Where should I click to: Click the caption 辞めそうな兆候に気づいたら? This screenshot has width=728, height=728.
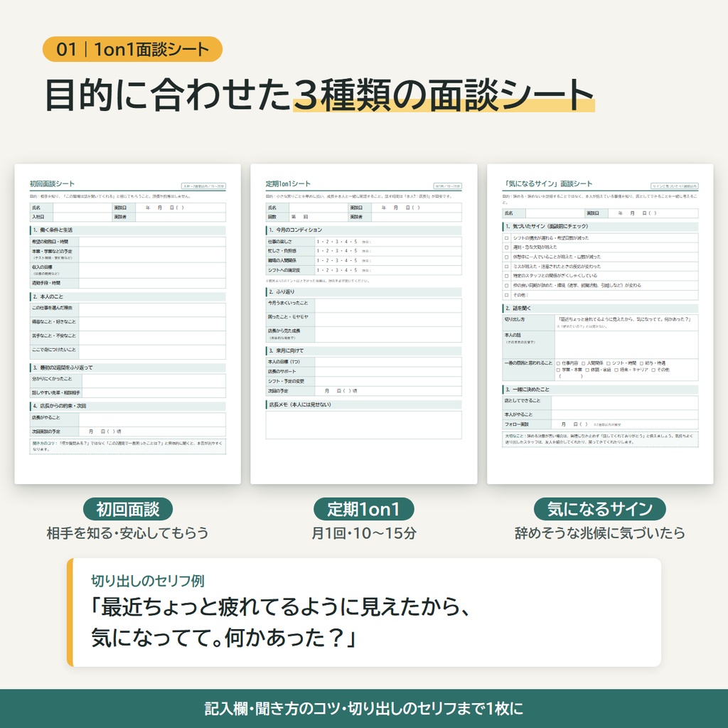[x=600, y=533]
